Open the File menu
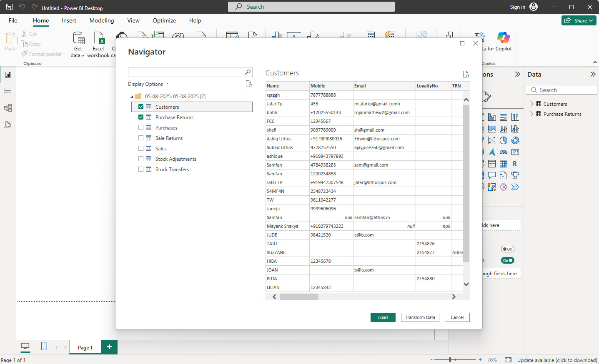 point(13,20)
